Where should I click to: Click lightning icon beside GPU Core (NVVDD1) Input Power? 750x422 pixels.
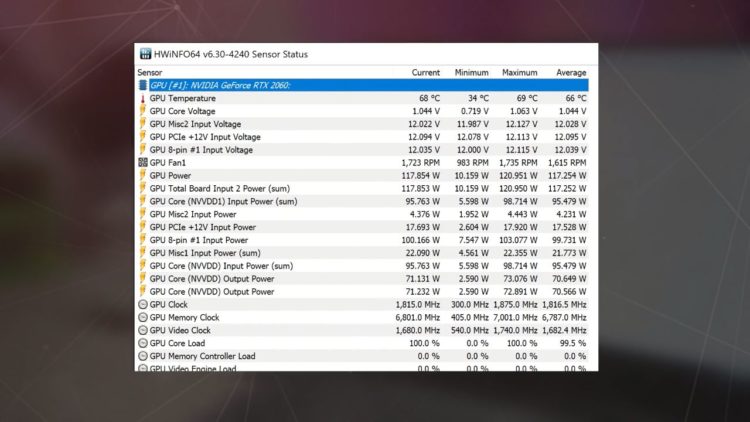(x=143, y=201)
